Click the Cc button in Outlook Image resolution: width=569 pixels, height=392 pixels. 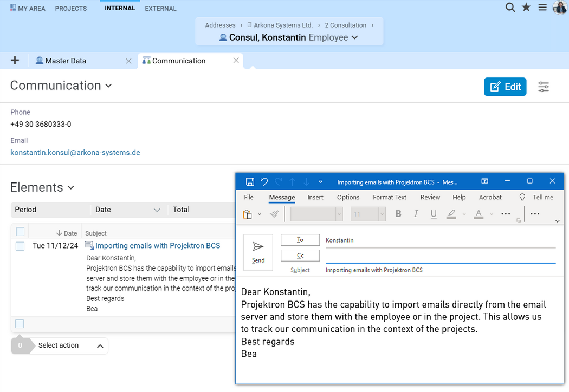300,256
